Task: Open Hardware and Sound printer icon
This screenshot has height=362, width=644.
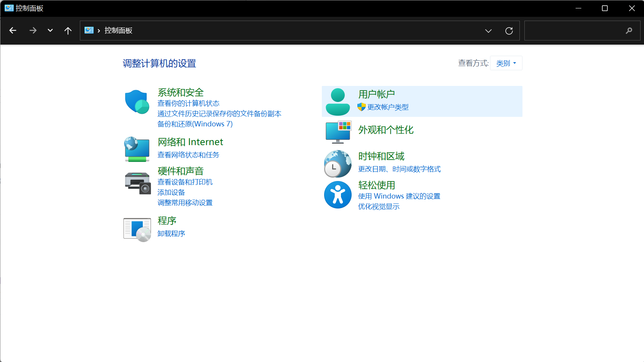Action: pos(138,183)
